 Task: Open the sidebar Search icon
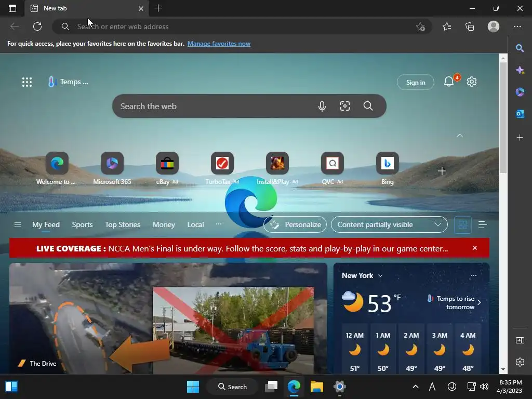coord(520,48)
